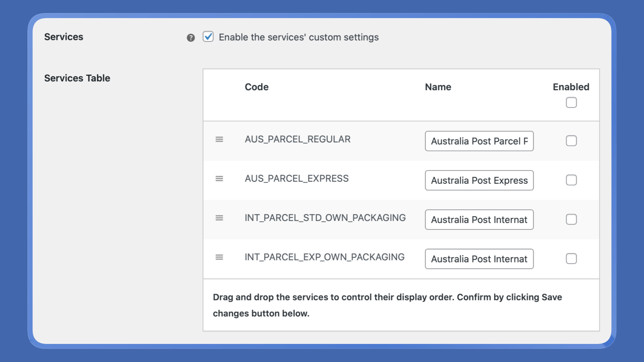
Task: Click the help question mark icon beside Services
Action: [191, 38]
